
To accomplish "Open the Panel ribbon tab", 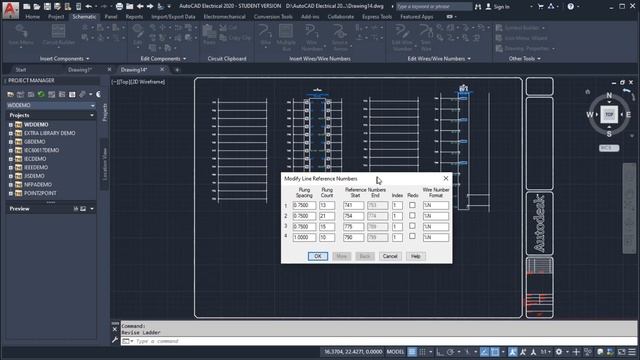I will tap(111, 17).
